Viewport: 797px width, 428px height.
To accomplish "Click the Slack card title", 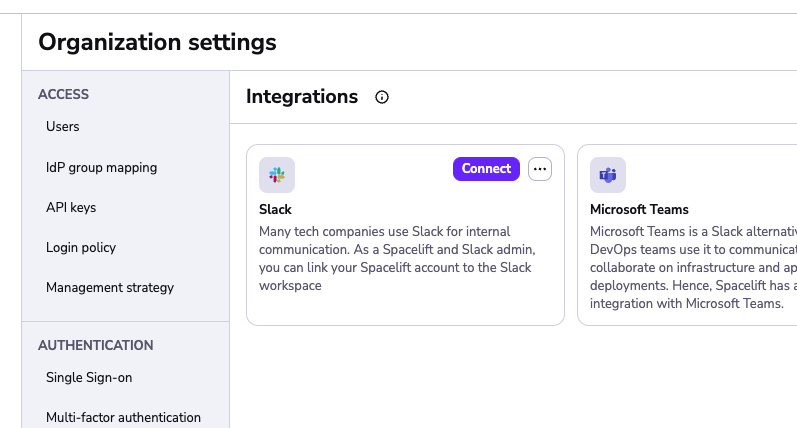I will 275,209.
